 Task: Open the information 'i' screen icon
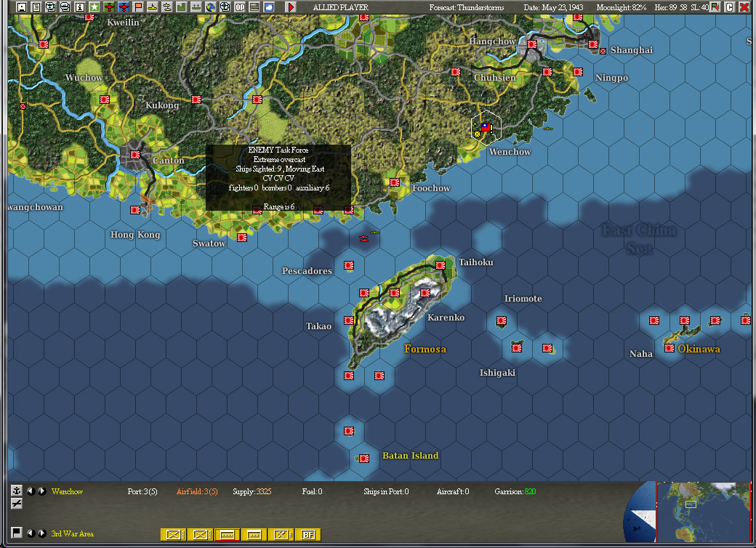(x=80, y=7)
